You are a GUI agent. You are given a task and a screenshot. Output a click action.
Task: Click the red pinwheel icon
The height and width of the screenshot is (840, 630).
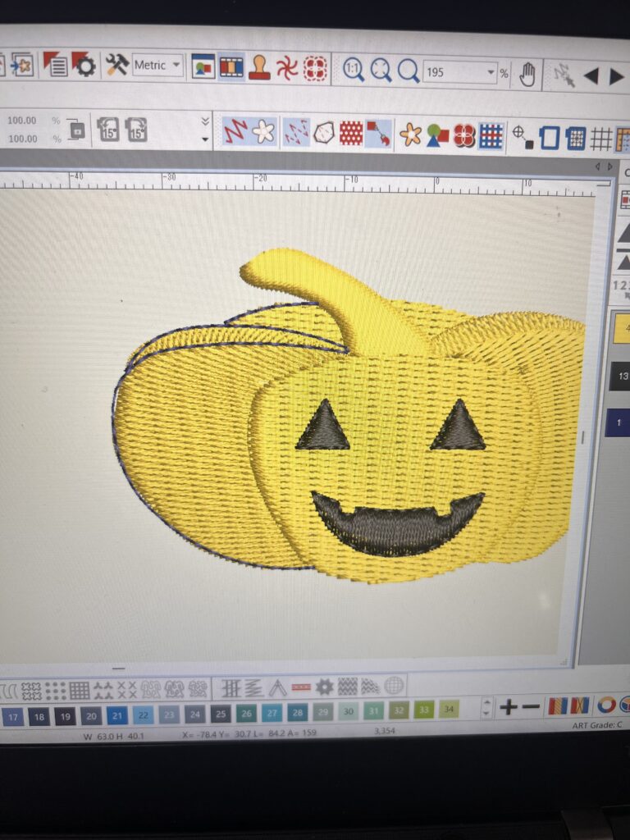287,68
